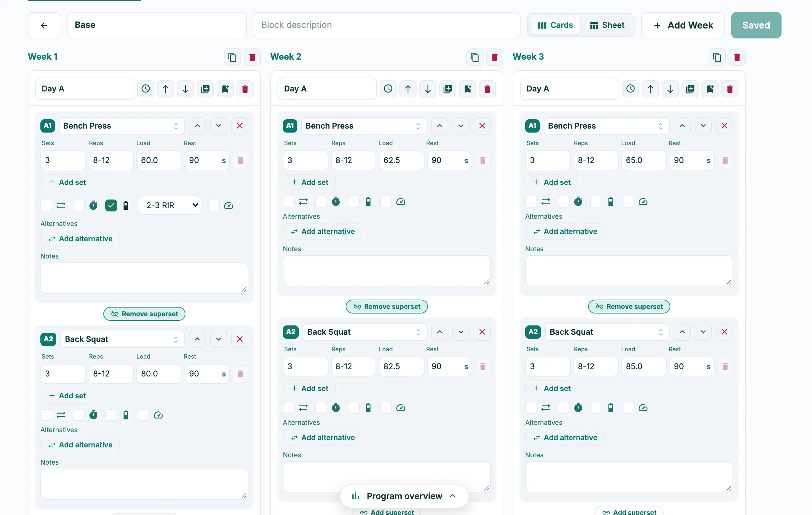Open the clock icon for Week 1 Day A
Viewport: 812px width, 515px height.
(x=146, y=89)
